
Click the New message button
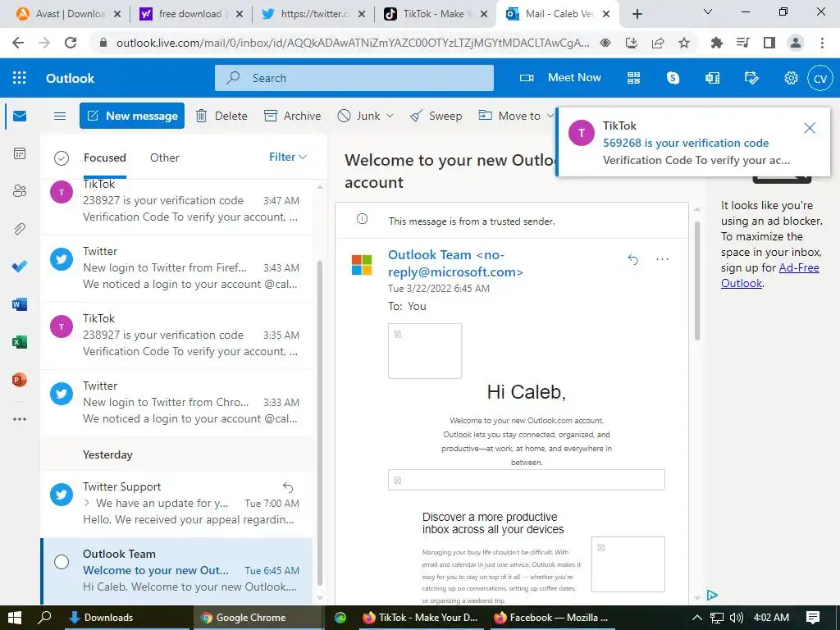tap(132, 116)
